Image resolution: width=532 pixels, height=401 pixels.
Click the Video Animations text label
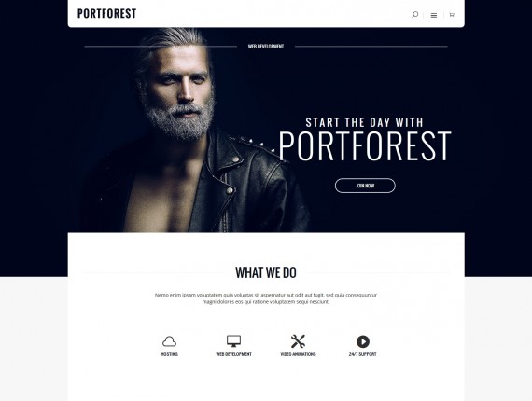pyautogui.click(x=298, y=353)
